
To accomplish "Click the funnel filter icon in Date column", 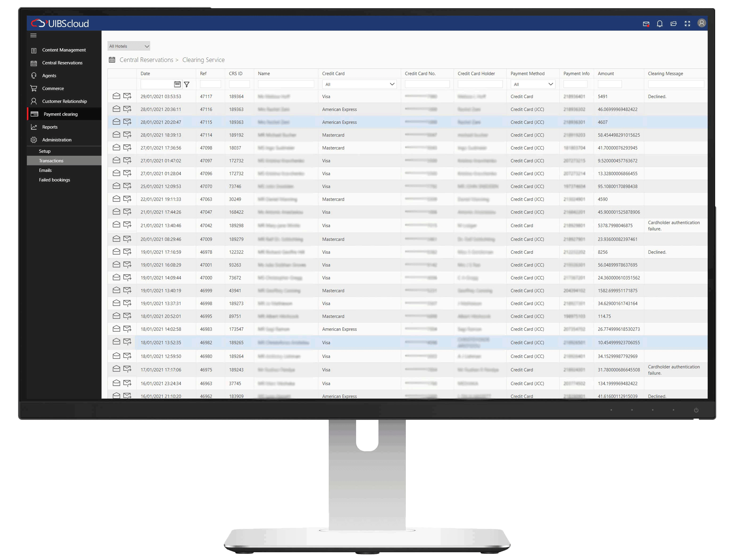I will [x=187, y=84].
